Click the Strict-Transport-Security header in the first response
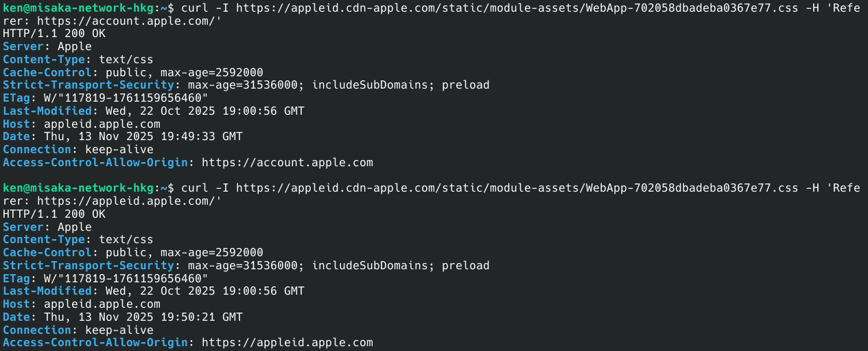This screenshot has height=351, width=868. tap(88, 85)
